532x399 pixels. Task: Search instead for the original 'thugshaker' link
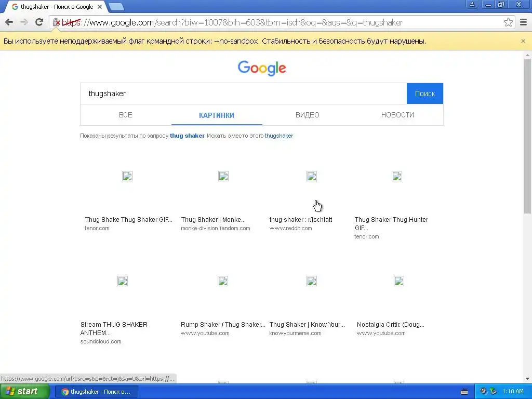click(279, 136)
